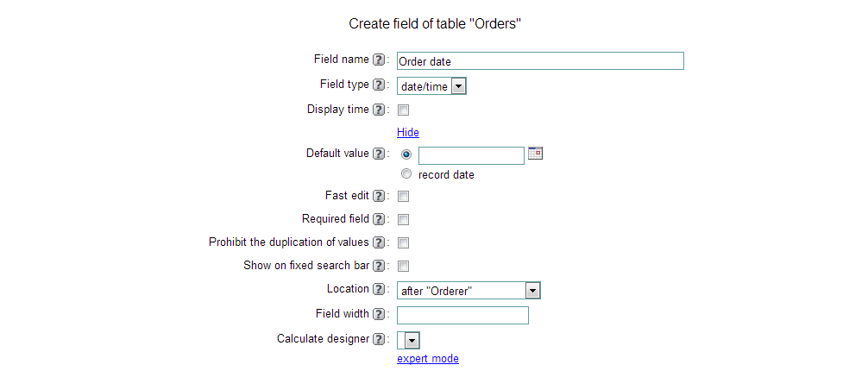Show help for Field width
This screenshot has width=868, height=371.
pyautogui.click(x=379, y=315)
